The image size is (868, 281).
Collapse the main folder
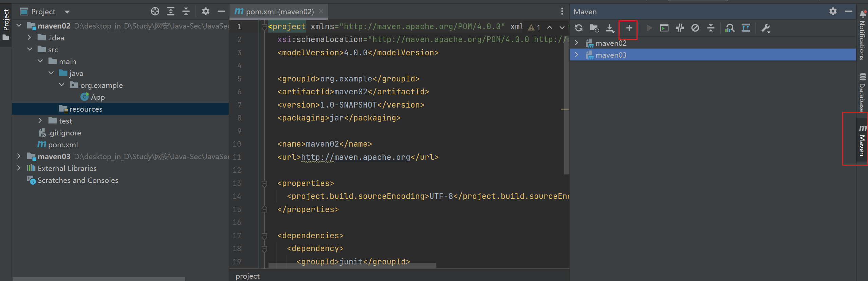40,61
